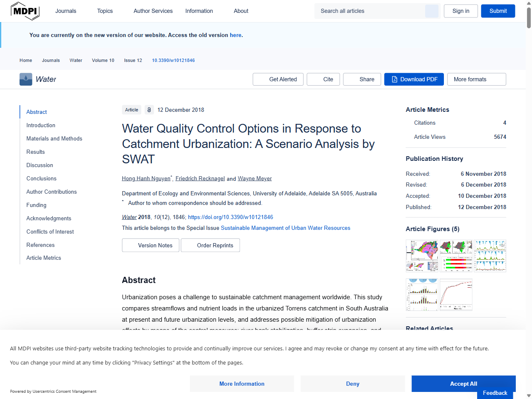This screenshot has width=532, height=399.
Task: Open the Sustainable Management of Urban Water Resources link
Action: [x=286, y=228]
